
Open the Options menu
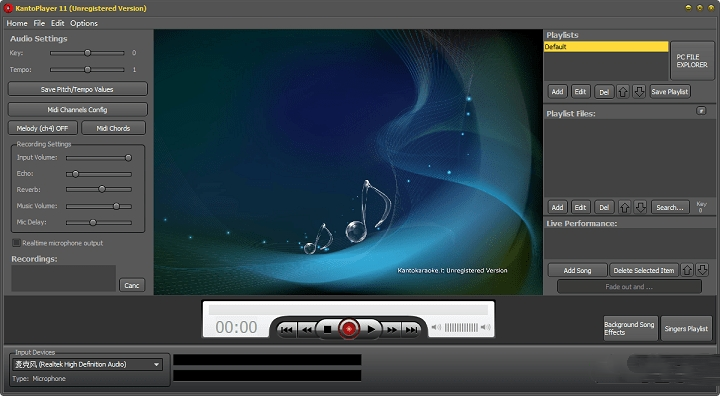pos(84,23)
